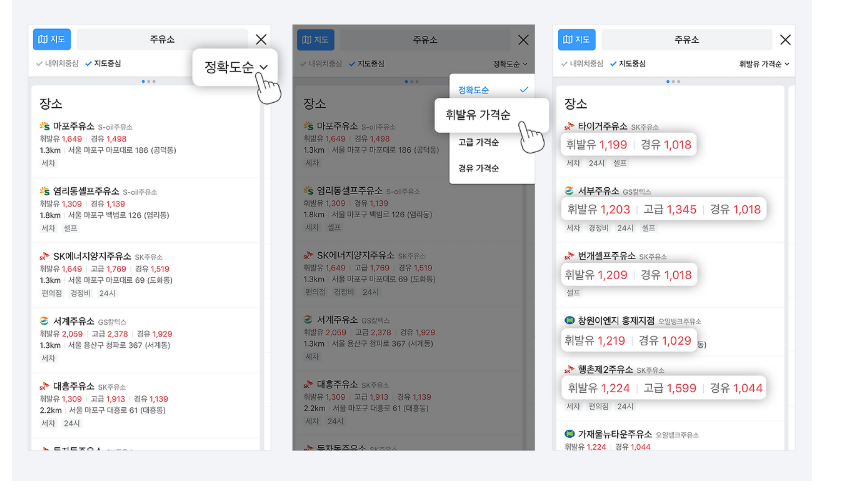Click the SK logo beside 타이거주유소
Viewport: 845px width, 490px height.
569,126
